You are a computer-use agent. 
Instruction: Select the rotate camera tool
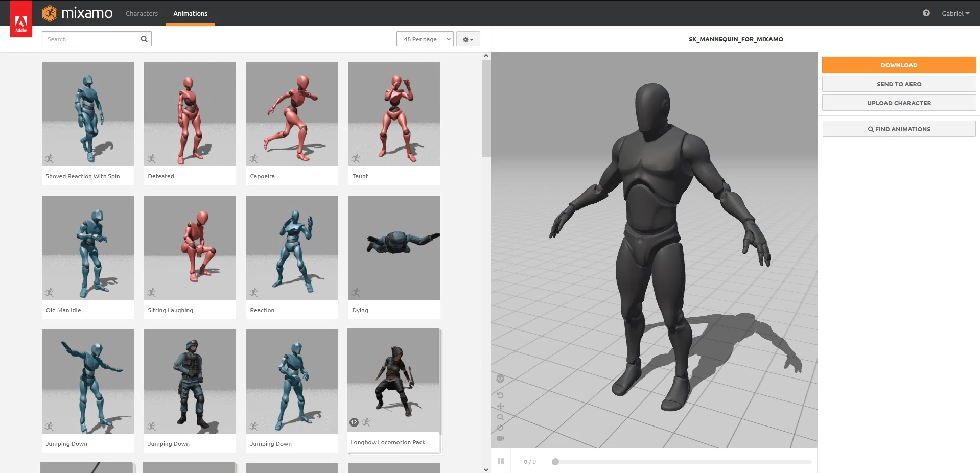click(500, 395)
